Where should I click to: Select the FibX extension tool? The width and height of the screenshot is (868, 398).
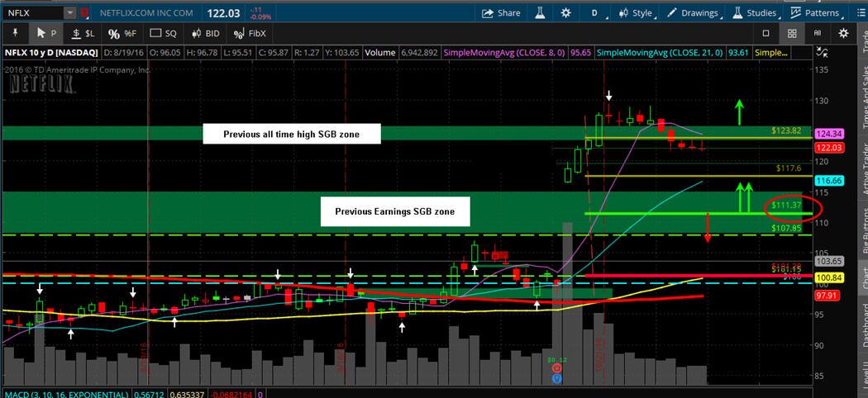click(x=250, y=33)
